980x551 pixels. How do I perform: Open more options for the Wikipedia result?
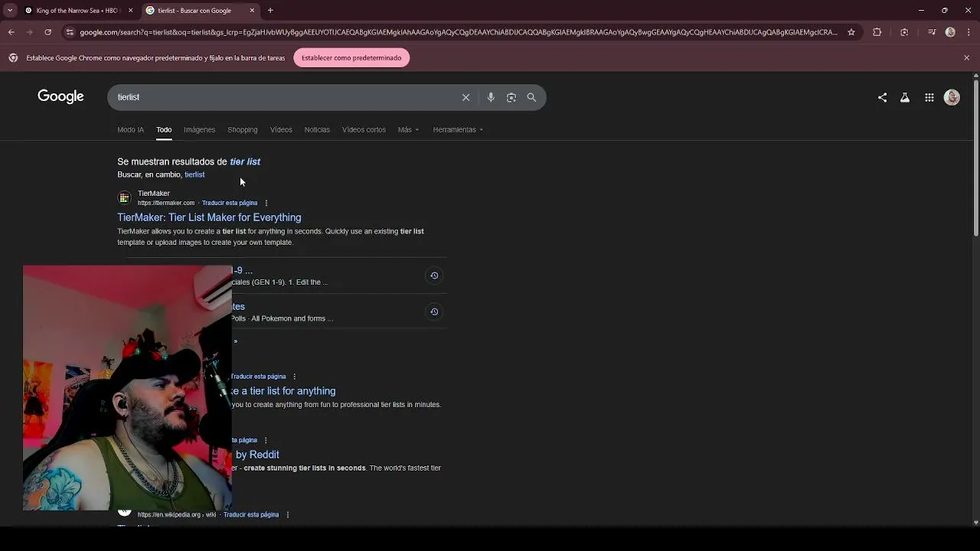287,515
